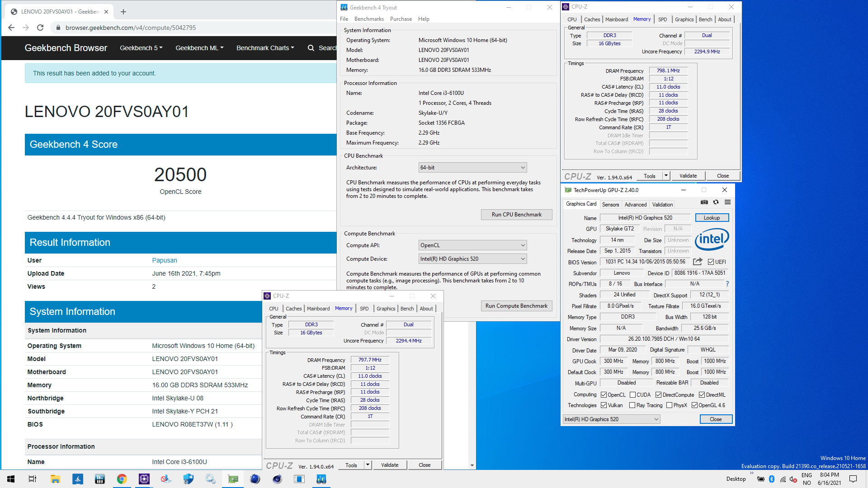The height and width of the screenshot is (488, 868).
Task: Expand Tools arrow in bottom CPU-Z window
Action: tap(368, 465)
